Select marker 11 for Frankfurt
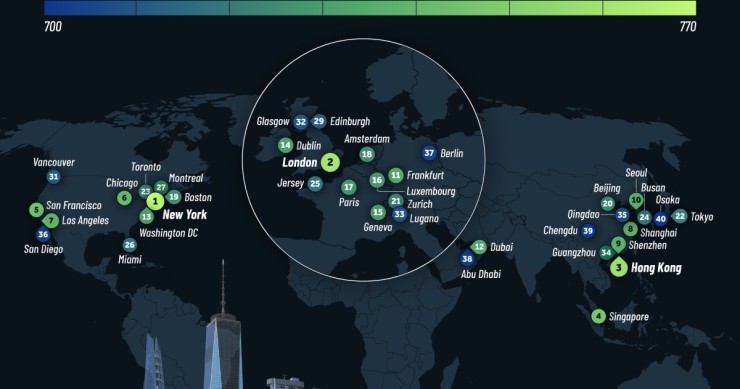 (396, 176)
